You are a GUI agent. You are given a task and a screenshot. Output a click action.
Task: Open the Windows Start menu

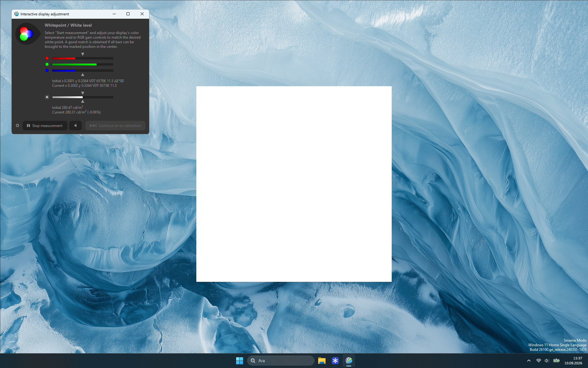point(239,361)
